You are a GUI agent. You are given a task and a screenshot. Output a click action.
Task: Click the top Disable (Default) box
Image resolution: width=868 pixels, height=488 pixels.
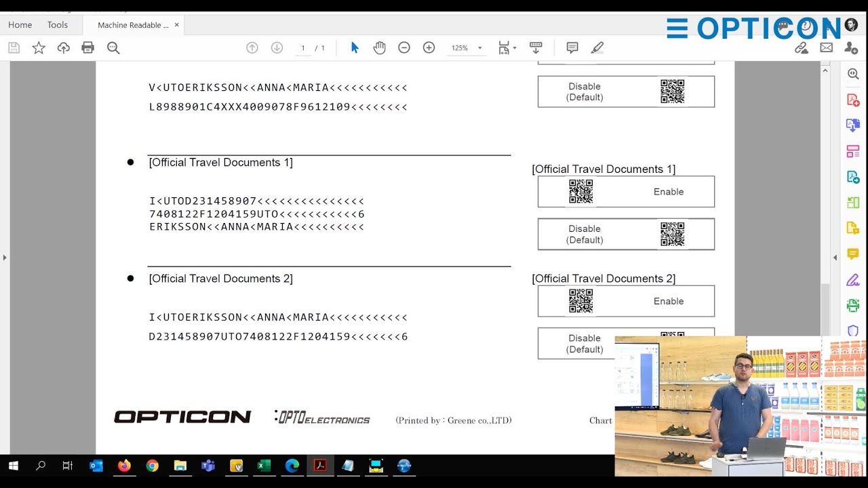626,91
